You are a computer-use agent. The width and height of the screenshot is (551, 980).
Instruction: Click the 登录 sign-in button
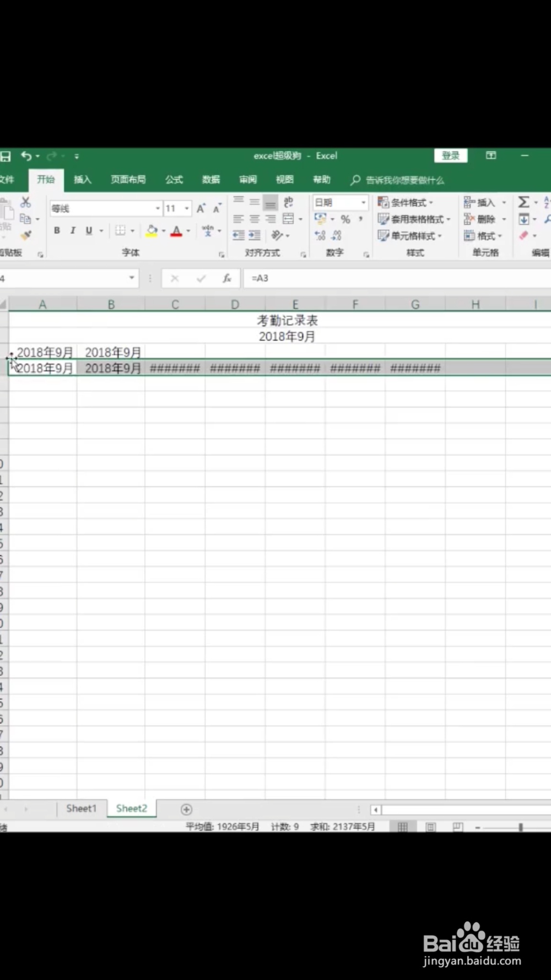pos(451,155)
